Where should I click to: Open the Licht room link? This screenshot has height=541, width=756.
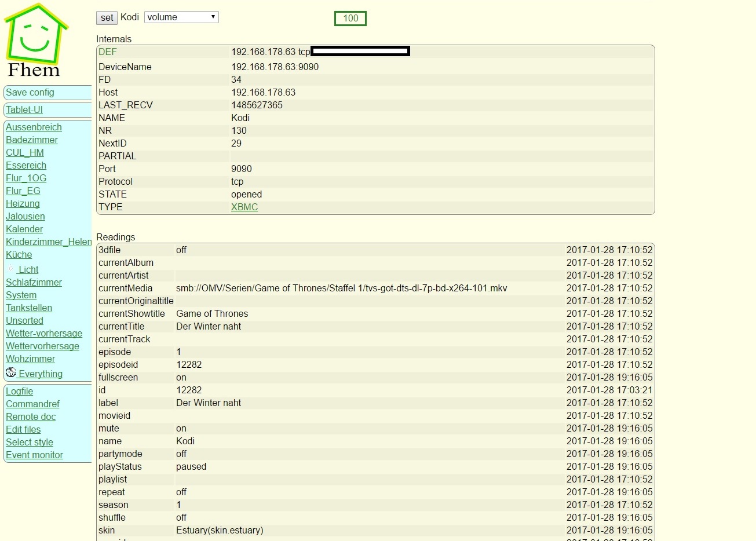28,270
